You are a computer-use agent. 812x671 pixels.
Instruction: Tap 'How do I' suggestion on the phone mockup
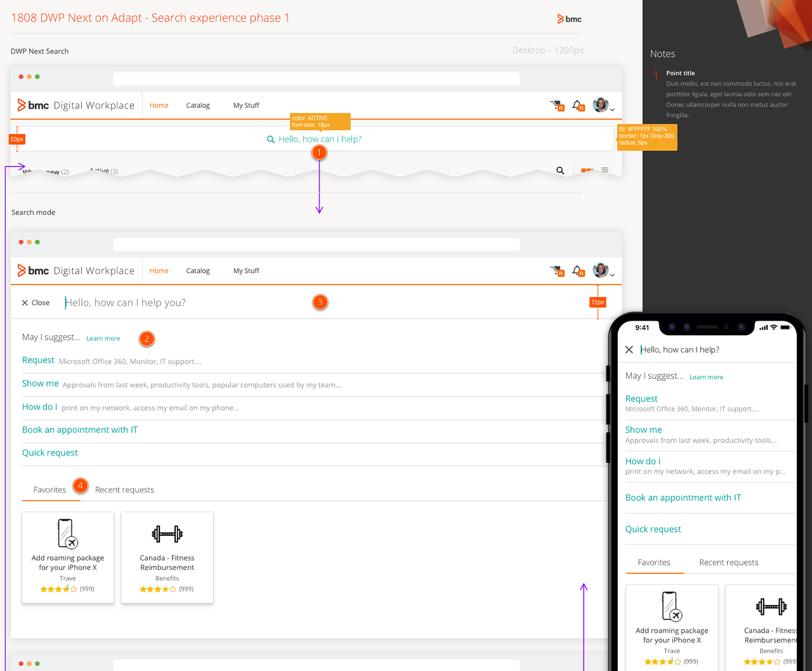point(643,461)
